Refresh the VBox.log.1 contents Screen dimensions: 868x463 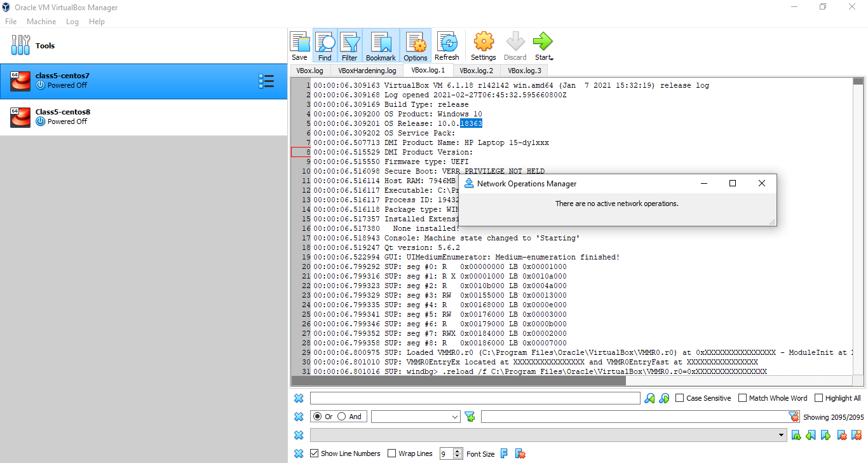pyautogui.click(x=446, y=45)
